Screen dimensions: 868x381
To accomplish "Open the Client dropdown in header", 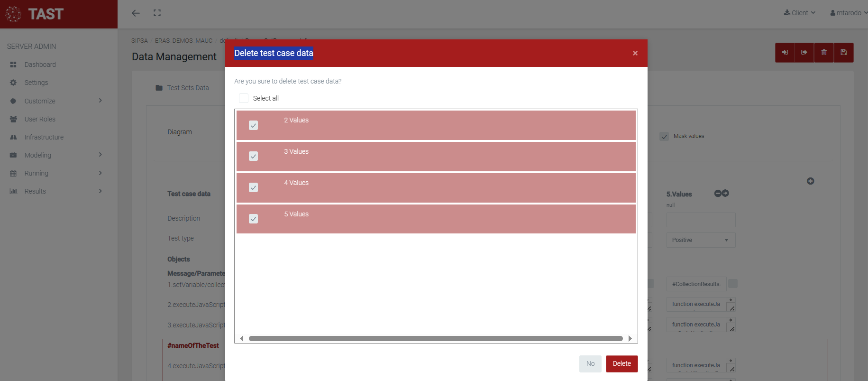I will click(x=800, y=13).
